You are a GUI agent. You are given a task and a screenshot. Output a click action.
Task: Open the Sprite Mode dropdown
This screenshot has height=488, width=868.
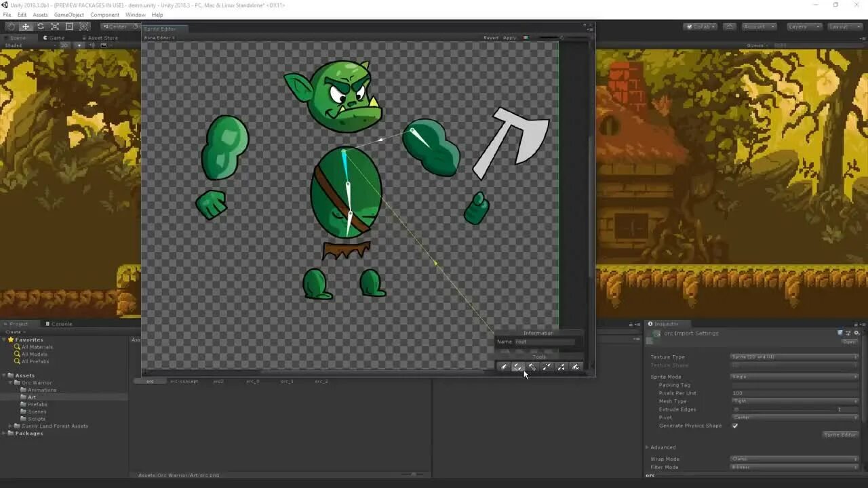pyautogui.click(x=794, y=377)
